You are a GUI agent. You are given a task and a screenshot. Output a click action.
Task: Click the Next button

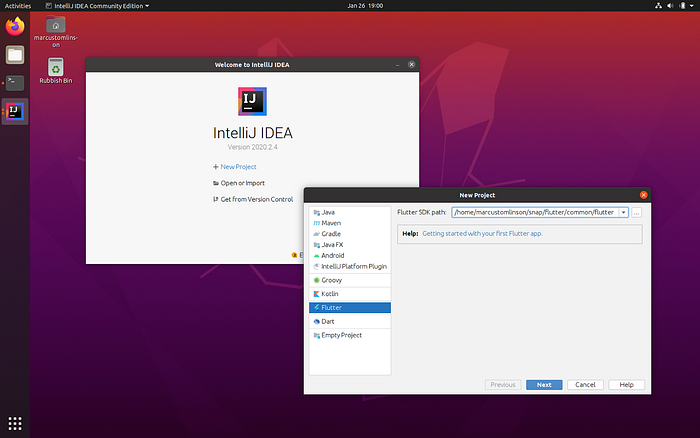pyautogui.click(x=544, y=384)
